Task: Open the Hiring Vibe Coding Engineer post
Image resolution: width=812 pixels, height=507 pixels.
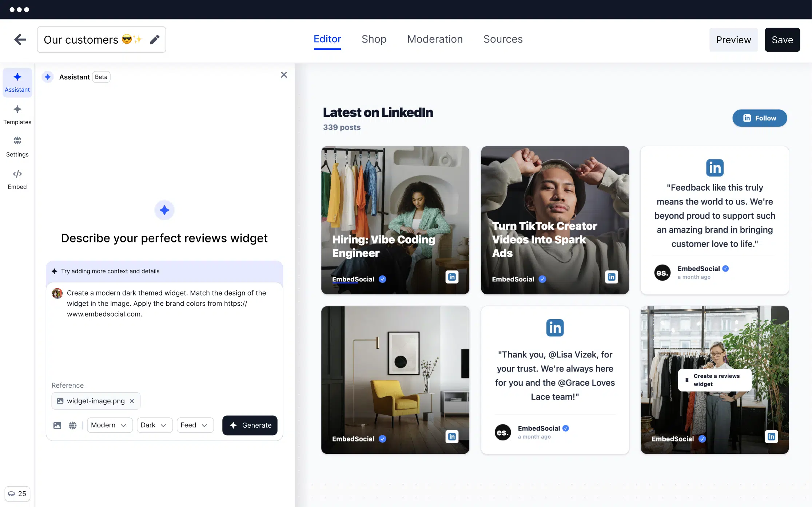Action: coord(395,220)
